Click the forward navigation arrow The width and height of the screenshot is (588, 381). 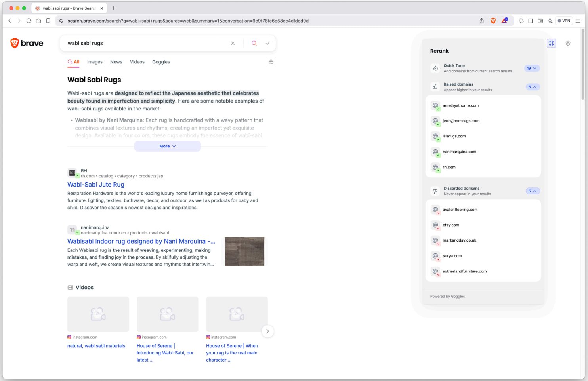[x=19, y=21]
